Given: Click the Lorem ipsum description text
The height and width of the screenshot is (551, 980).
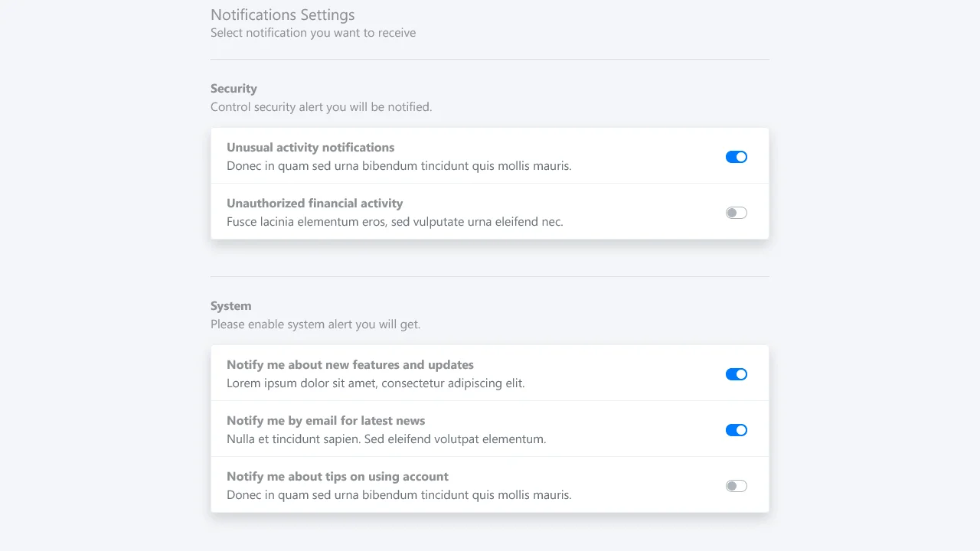Looking at the screenshot, I should (x=374, y=383).
